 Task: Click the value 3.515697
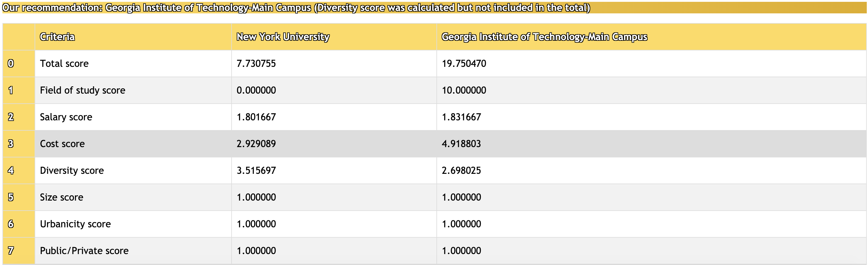[x=256, y=170]
